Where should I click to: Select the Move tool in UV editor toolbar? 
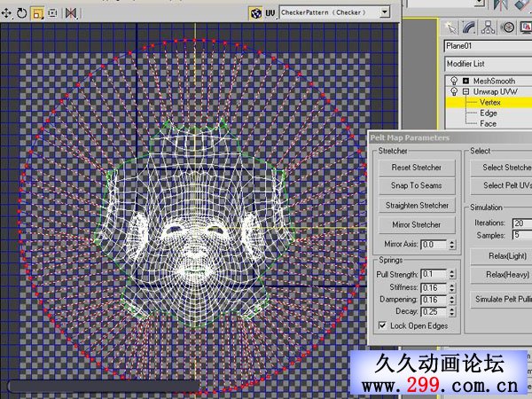point(6,13)
